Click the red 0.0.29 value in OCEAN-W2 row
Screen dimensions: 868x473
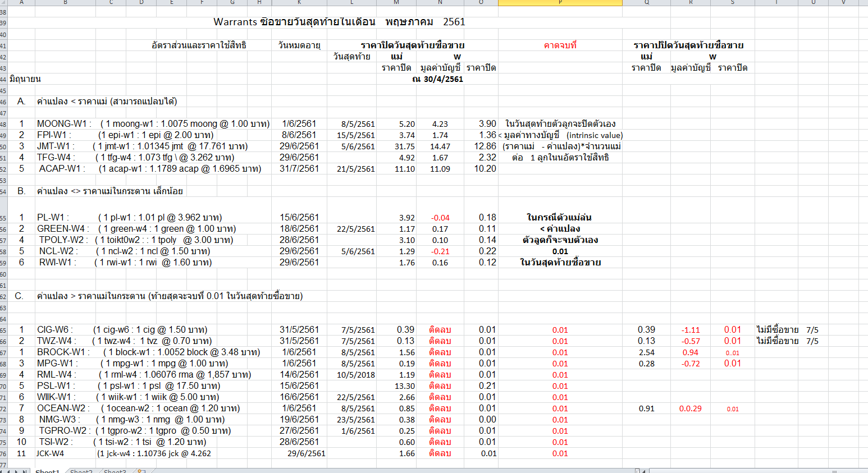point(690,408)
